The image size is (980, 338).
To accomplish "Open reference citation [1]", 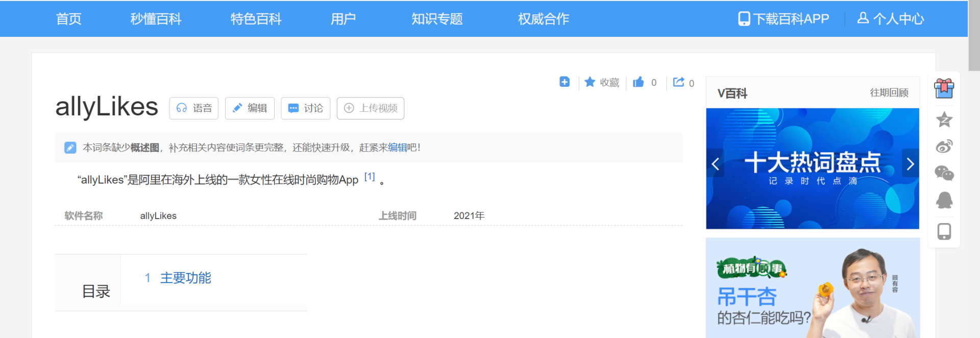I will coord(370,177).
